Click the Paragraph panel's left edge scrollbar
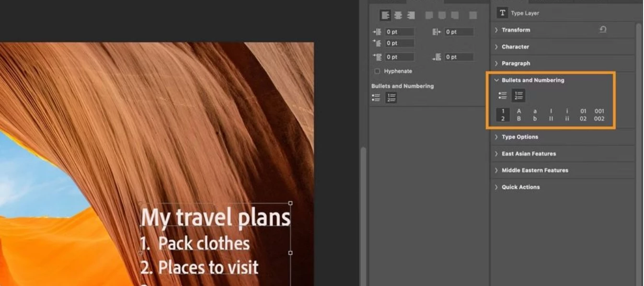The width and height of the screenshot is (644, 286). (x=364, y=216)
